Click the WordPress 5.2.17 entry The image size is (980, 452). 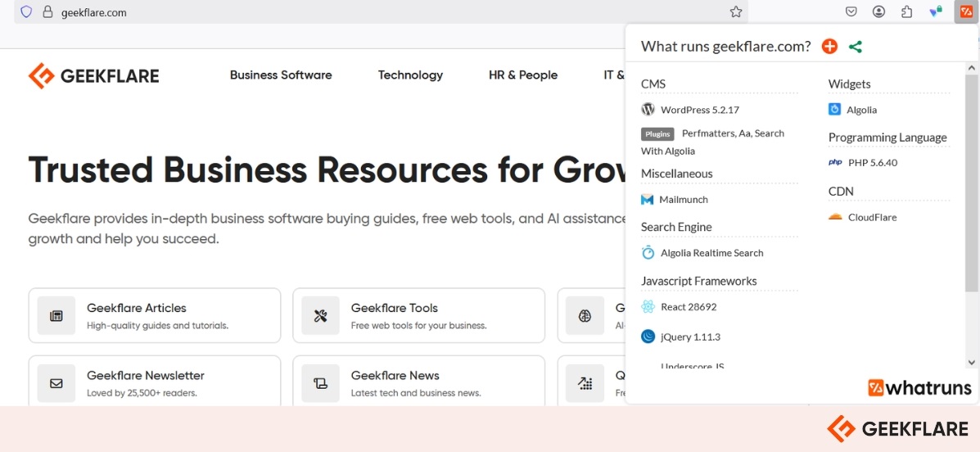tap(690, 110)
